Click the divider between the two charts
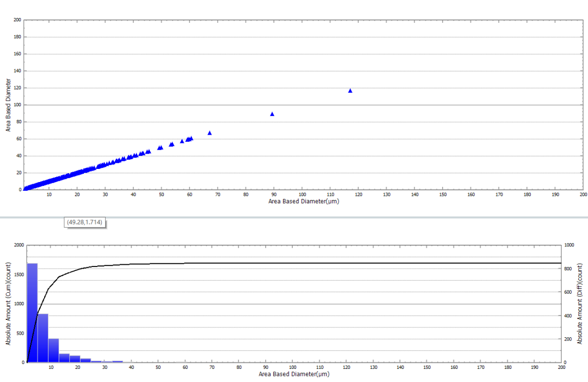 (294, 217)
